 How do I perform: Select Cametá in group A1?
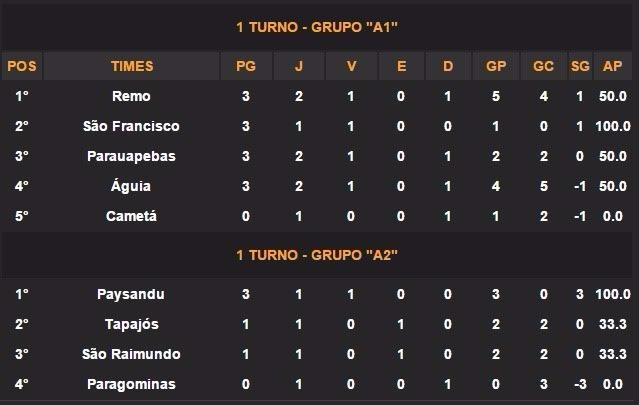click(x=132, y=216)
